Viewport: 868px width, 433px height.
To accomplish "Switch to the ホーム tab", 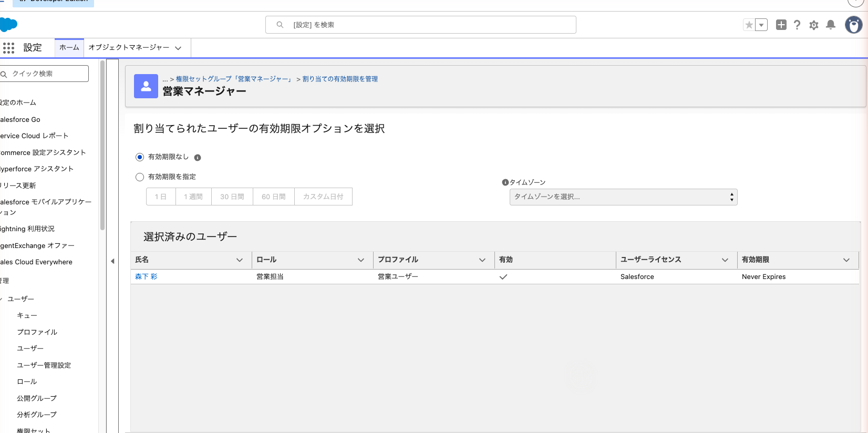I will pos(69,47).
